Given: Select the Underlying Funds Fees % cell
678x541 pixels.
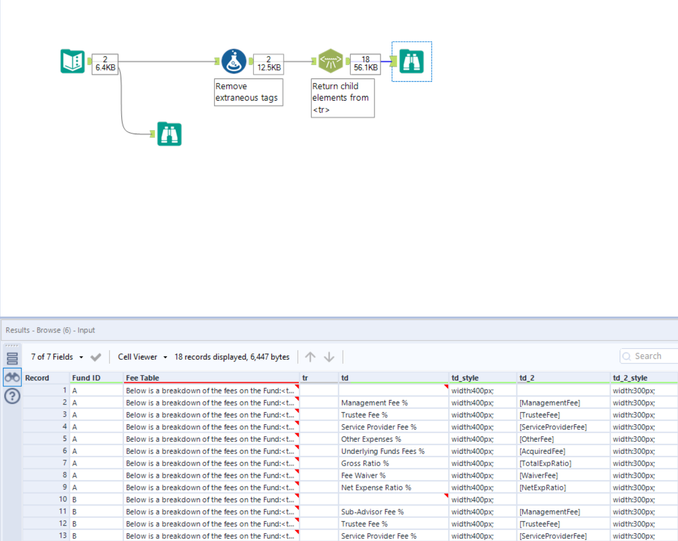Looking at the screenshot, I should (x=393, y=451).
